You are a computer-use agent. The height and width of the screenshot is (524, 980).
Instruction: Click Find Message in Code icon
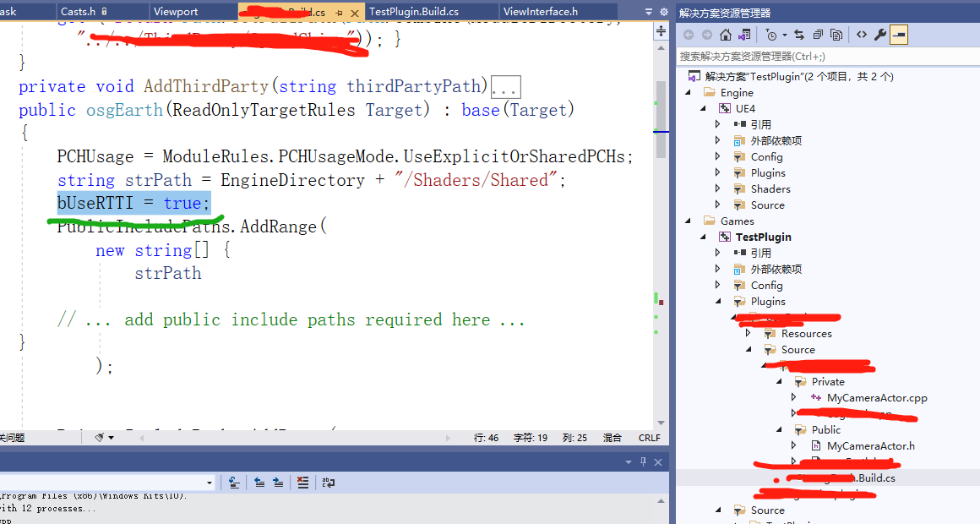click(x=234, y=483)
